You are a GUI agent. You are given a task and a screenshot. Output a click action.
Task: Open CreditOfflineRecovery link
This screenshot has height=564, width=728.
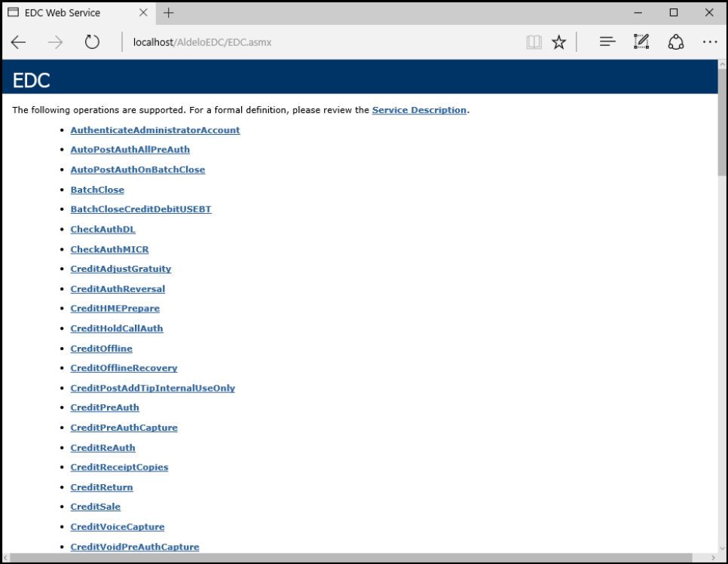coord(124,368)
